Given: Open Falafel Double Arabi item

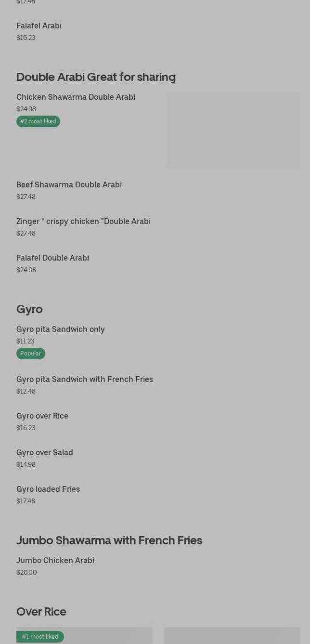Looking at the screenshot, I should coord(52,258).
